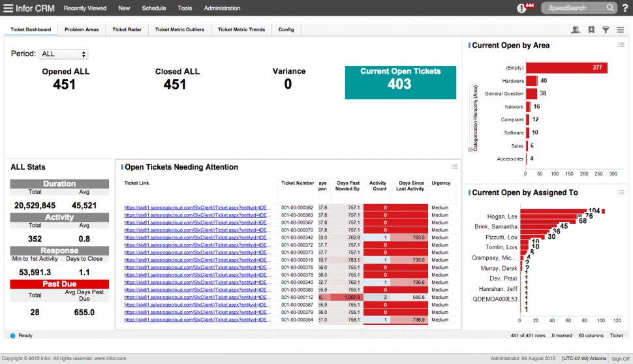Click in the SpeedSearch input field
This screenshot has width=633, height=364.
(574, 8)
